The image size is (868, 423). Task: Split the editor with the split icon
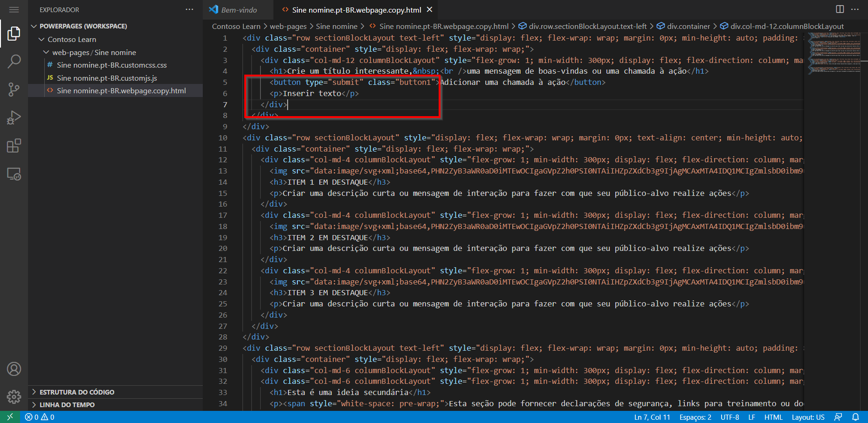click(x=840, y=9)
